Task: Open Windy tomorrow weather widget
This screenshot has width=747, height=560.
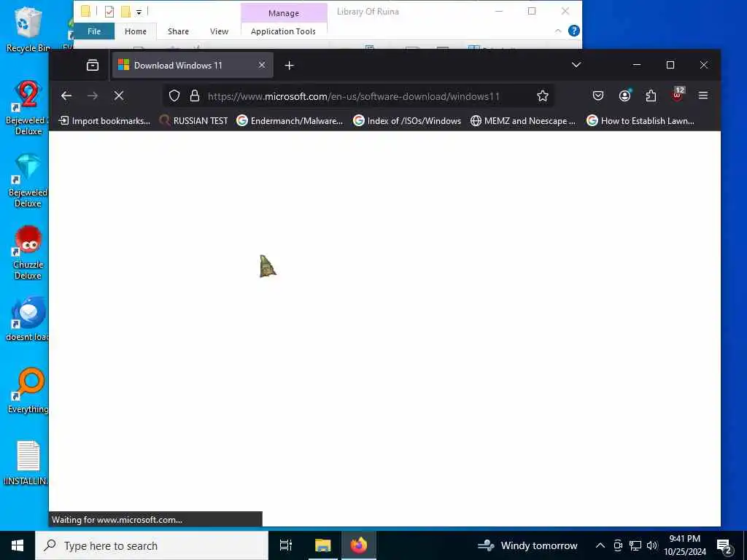Action: 528,545
